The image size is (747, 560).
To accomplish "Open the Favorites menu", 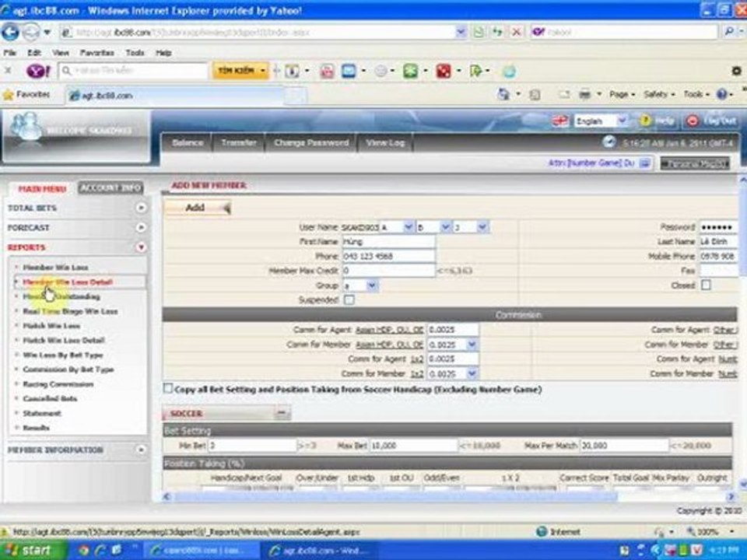I will pos(96,53).
